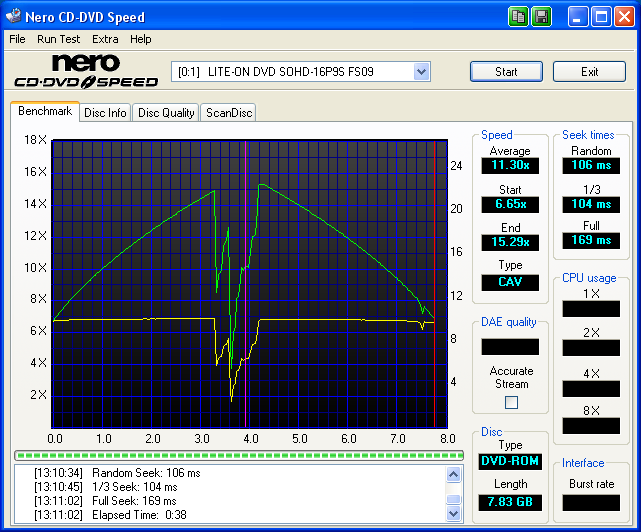Maximize the Nero CD-DVD Speed window
The image size is (641, 532).
tap(601, 17)
